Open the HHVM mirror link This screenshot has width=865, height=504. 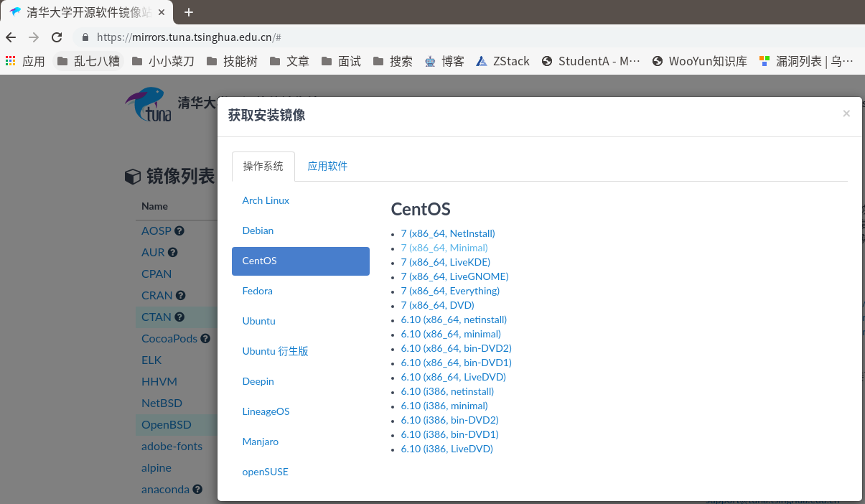click(159, 382)
